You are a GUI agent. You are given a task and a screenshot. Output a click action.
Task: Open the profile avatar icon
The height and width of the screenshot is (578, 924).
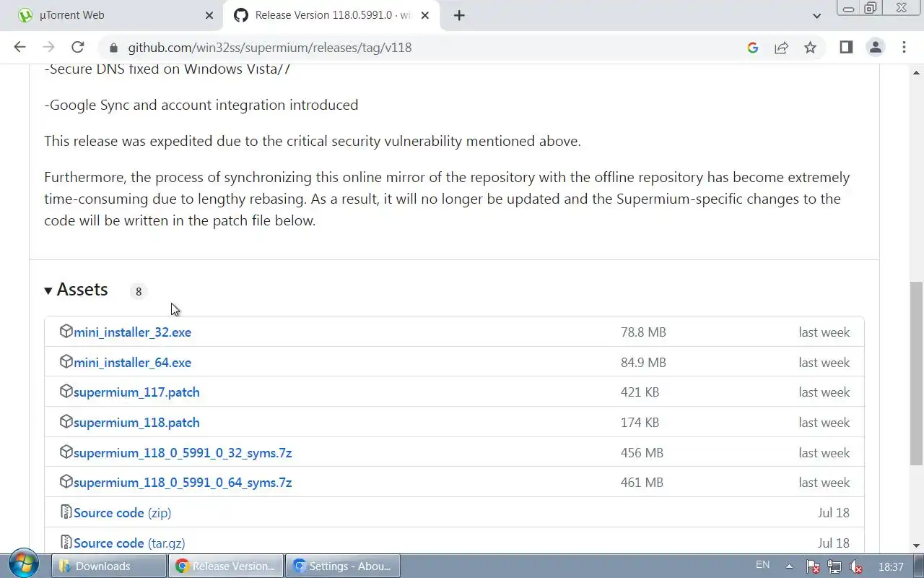coord(876,47)
